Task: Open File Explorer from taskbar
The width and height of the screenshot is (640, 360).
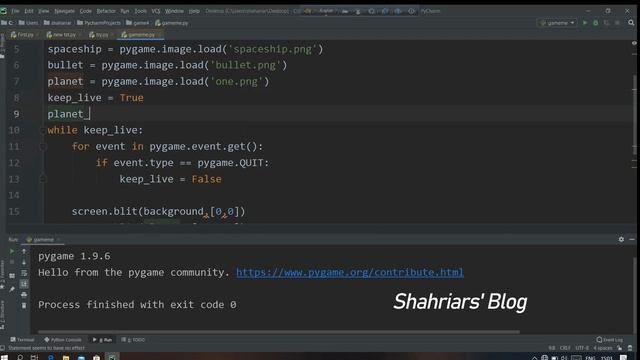Action: [66, 357]
